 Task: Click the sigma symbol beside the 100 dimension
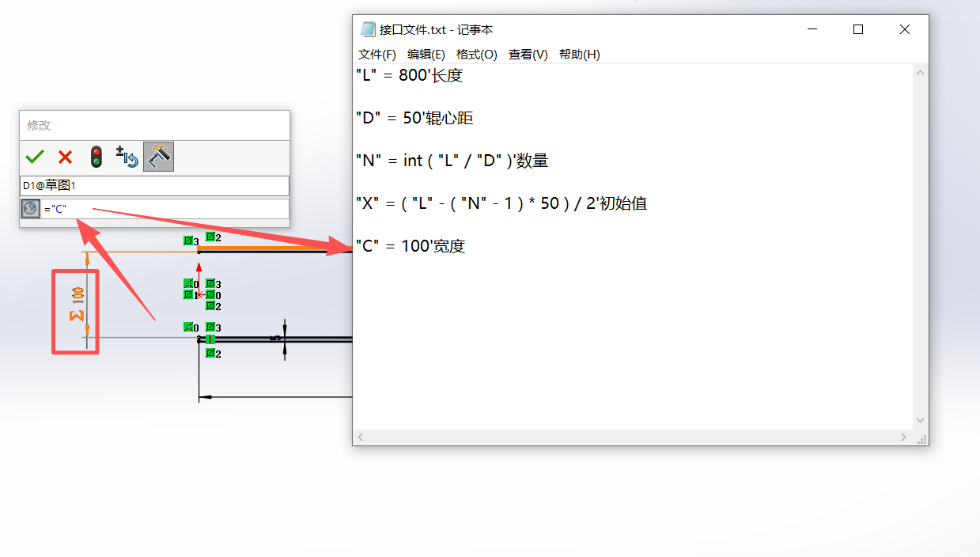(78, 316)
